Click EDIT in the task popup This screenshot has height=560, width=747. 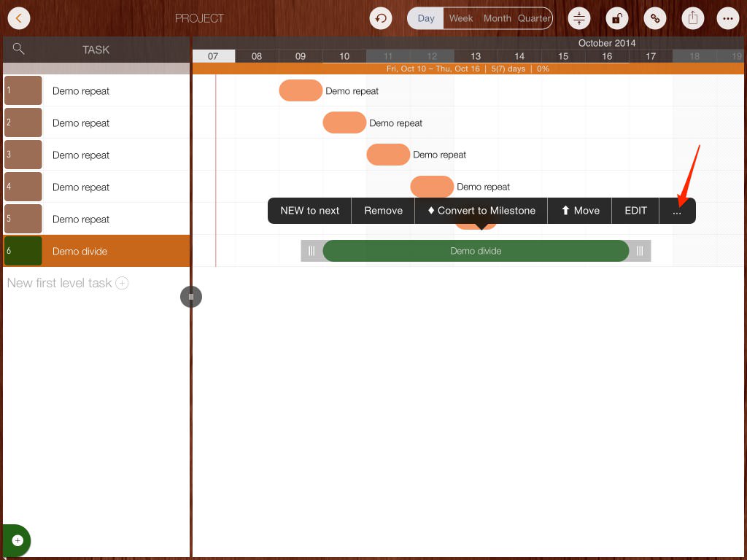click(x=635, y=211)
